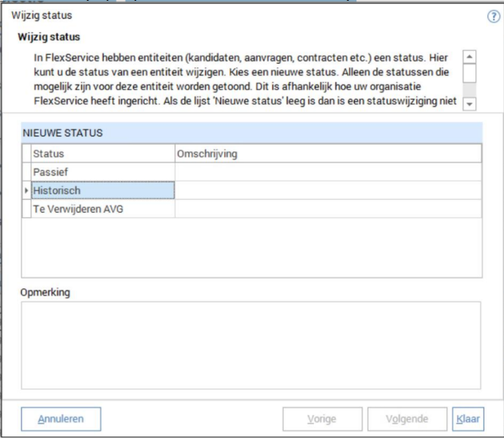Click the description scrollbar thumb
The image size is (504, 438).
[470, 74]
